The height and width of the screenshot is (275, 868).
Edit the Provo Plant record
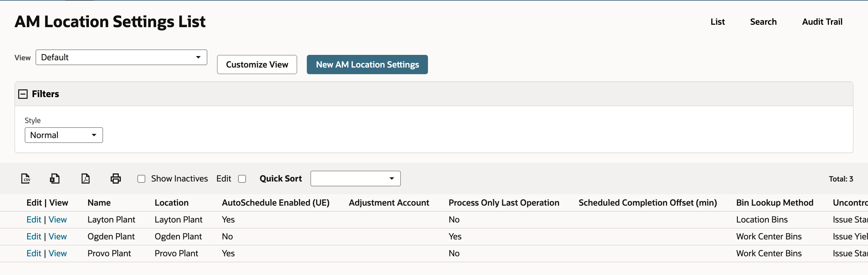tap(34, 253)
